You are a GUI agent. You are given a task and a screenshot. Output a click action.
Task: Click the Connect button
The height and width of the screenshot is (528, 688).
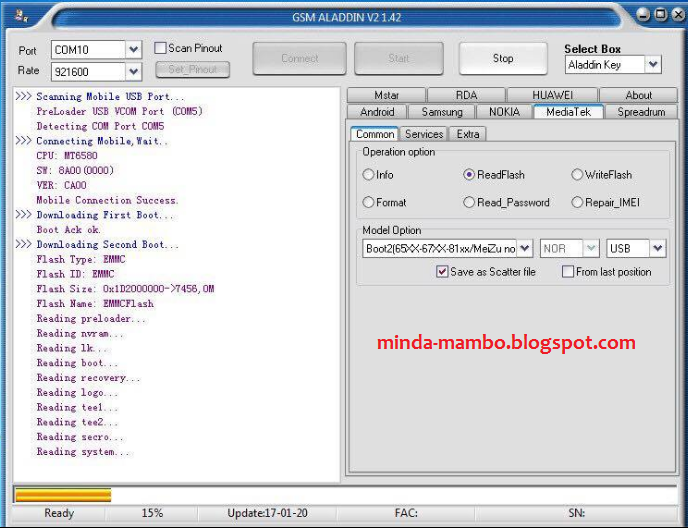300,58
